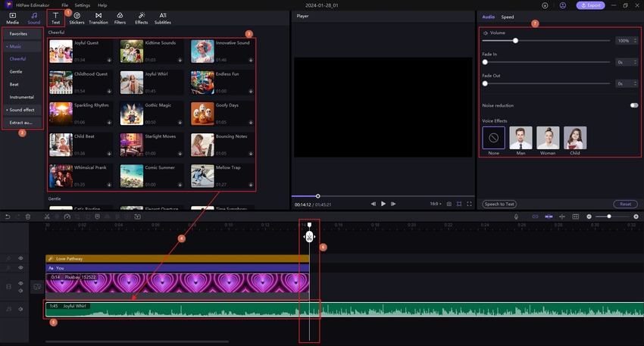Play the preview in the player

pos(383,204)
